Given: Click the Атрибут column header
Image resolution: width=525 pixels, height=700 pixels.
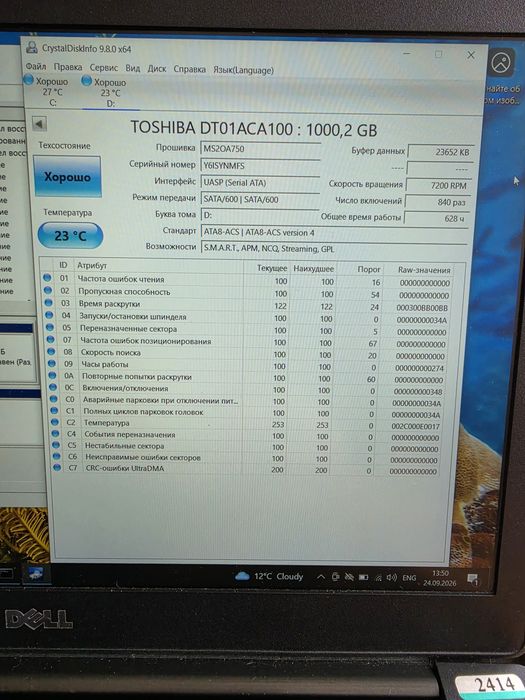Looking at the screenshot, I should (92, 266).
